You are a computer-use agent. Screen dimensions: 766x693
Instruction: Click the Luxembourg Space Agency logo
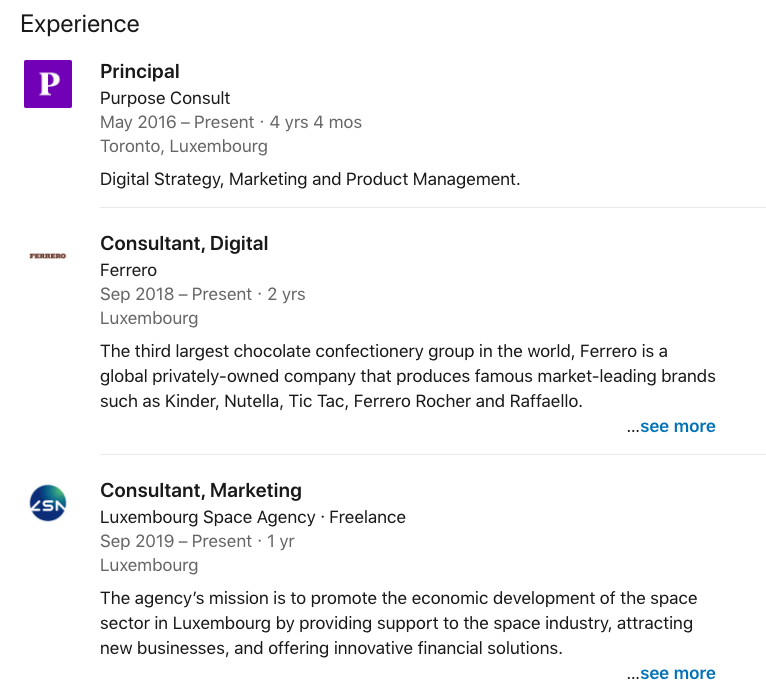pyautogui.click(x=48, y=503)
